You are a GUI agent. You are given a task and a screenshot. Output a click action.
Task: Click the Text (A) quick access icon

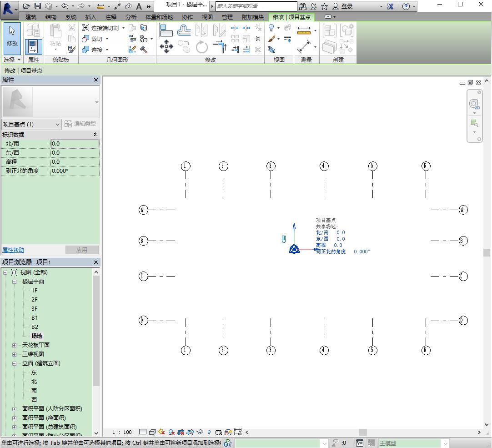pos(139,6)
